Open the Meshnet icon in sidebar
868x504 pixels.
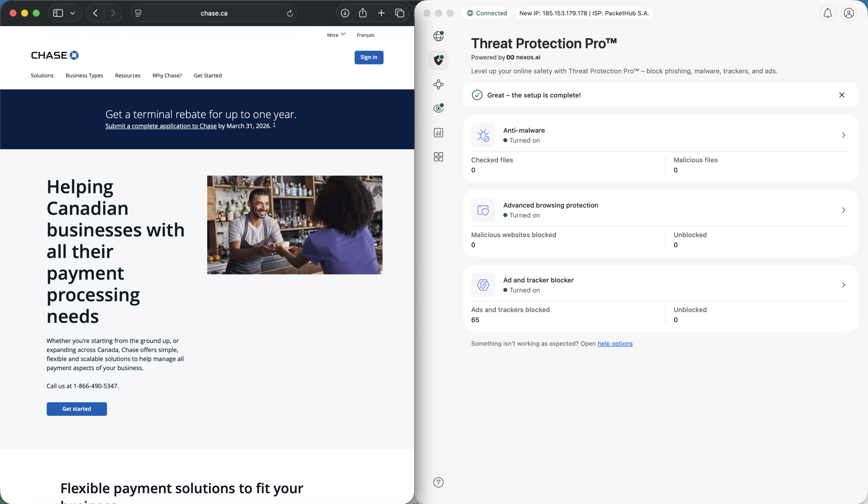(438, 84)
